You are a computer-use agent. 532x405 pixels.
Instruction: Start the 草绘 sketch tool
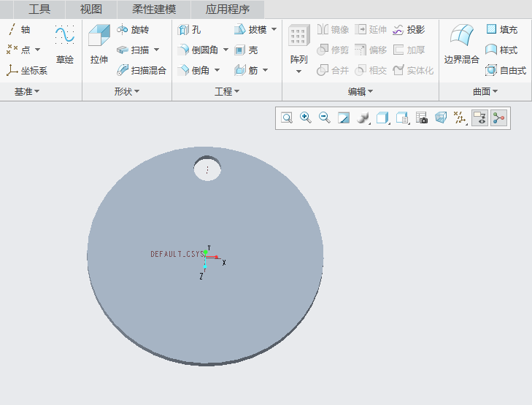[x=65, y=45]
